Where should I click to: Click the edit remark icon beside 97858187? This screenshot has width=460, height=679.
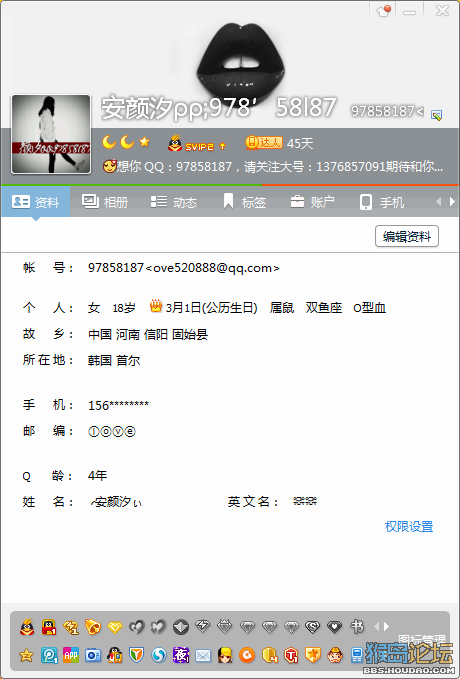point(436,115)
